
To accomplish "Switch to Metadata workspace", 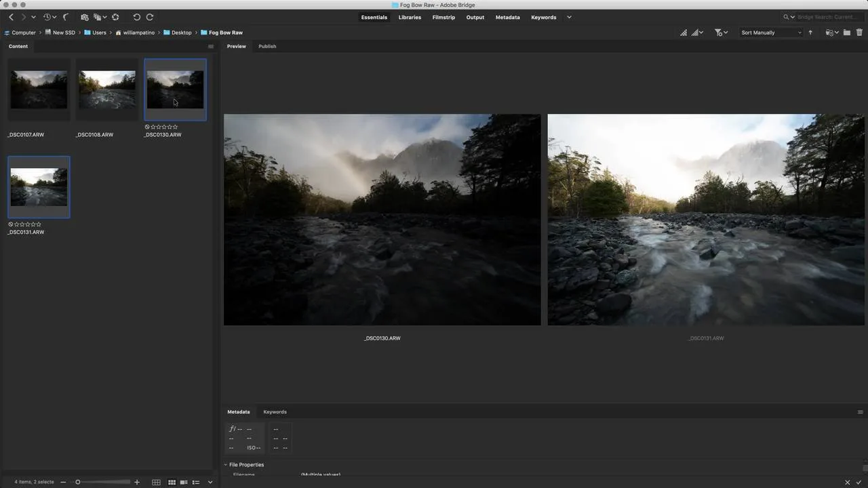I will 508,17.
